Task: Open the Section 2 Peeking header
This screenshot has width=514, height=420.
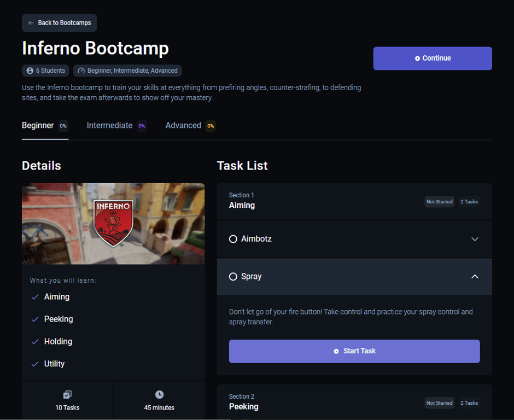Action: coord(354,402)
